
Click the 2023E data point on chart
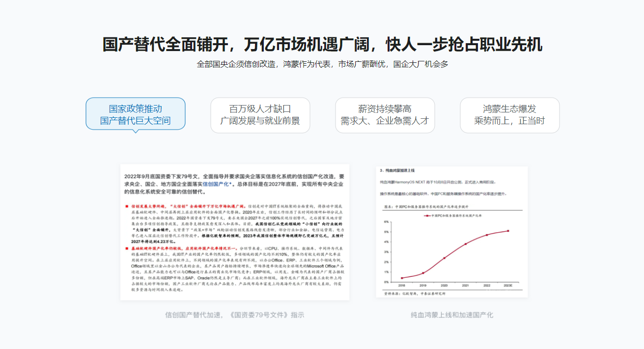coord(508,231)
